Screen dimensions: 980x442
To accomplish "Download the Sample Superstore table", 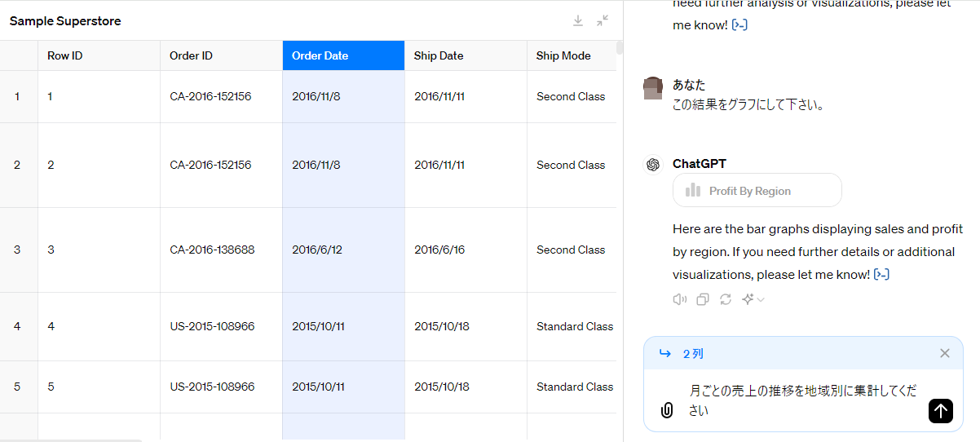I will tap(577, 20).
